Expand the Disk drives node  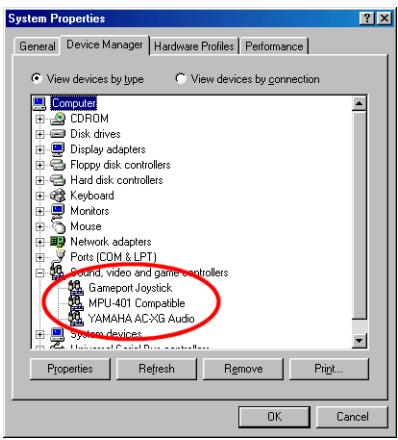pyautogui.click(x=40, y=134)
